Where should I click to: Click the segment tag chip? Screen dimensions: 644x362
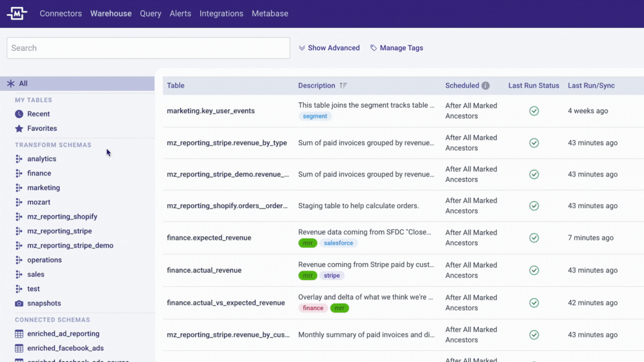tap(315, 116)
